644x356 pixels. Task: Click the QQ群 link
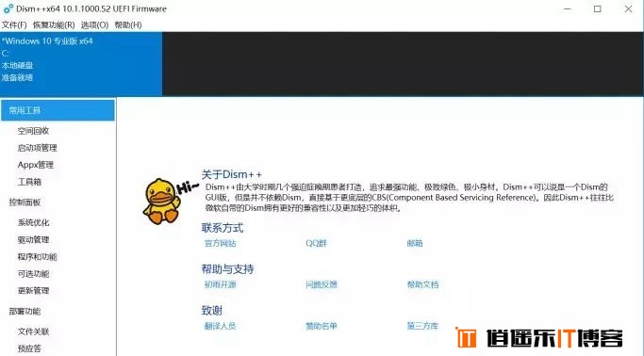pyautogui.click(x=316, y=243)
